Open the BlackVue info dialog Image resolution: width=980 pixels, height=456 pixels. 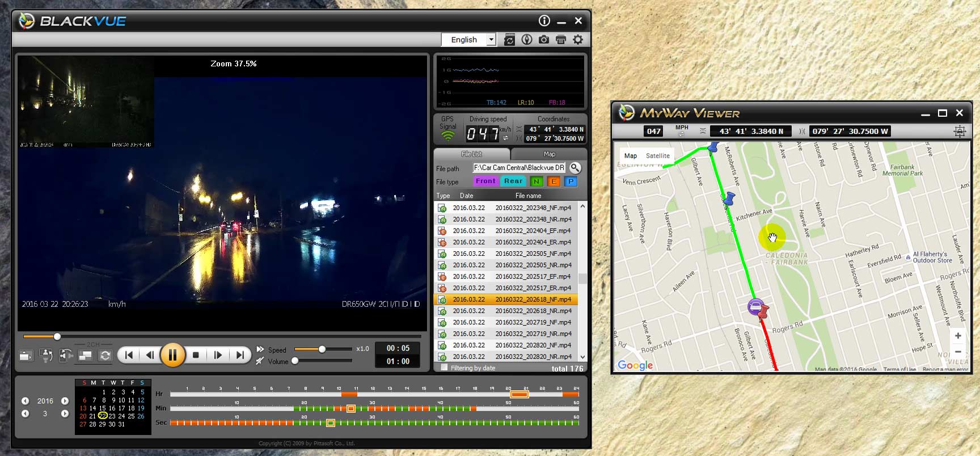(x=544, y=21)
